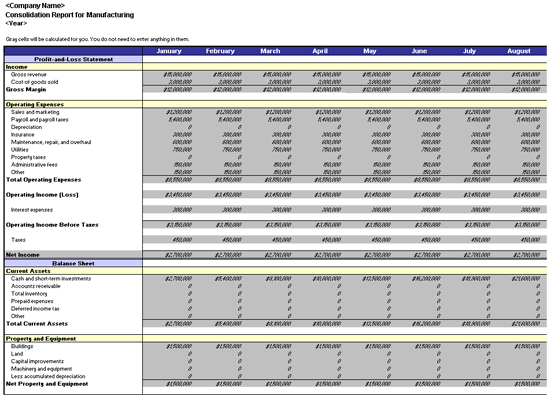The height and width of the screenshot is (399, 550).
Task: Click the Total Operating Expenses label
Action: 43,180
